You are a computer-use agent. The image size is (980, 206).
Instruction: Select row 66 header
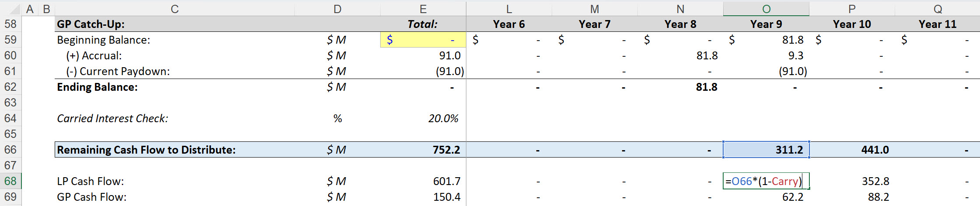pos(10,150)
